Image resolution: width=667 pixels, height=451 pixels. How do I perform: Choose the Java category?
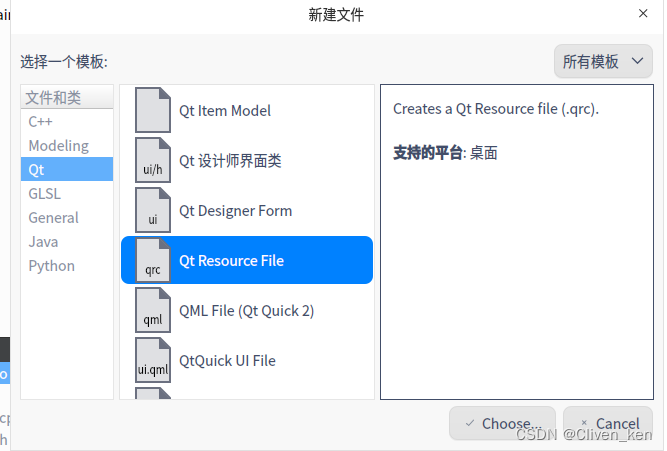pyautogui.click(x=67, y=242)
